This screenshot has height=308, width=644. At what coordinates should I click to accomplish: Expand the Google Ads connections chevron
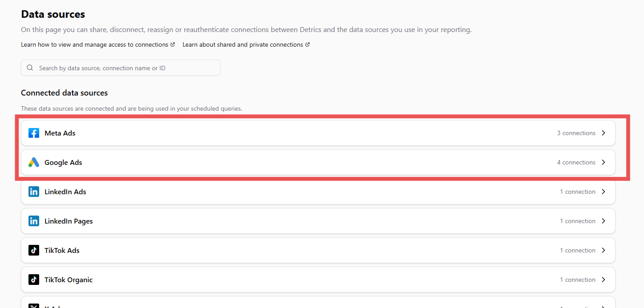[x=603, y=162]
